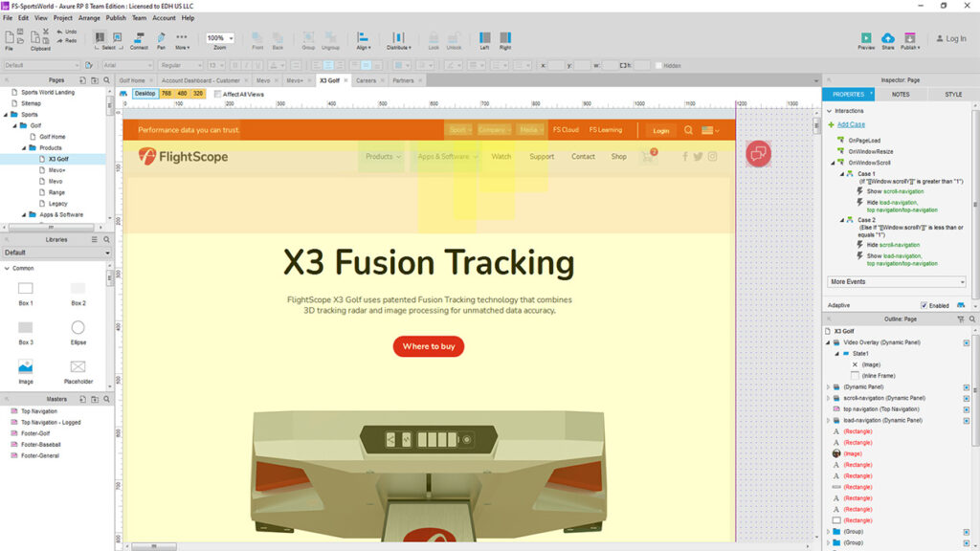This screenshot has height=551, width=980.
Task: Toggle visibility box for Video Overlay panel
Action: (x=967, y=342)
